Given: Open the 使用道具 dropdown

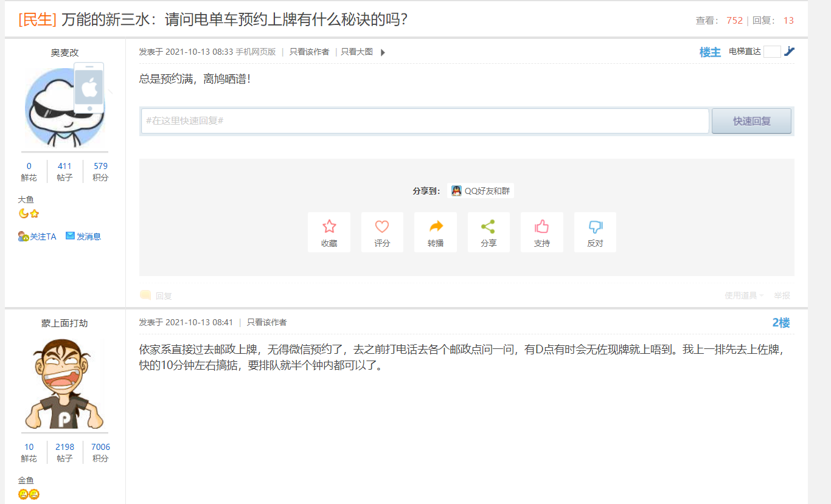Looking at the screenshot, I should pyautogui.click(x=743, y=295).
